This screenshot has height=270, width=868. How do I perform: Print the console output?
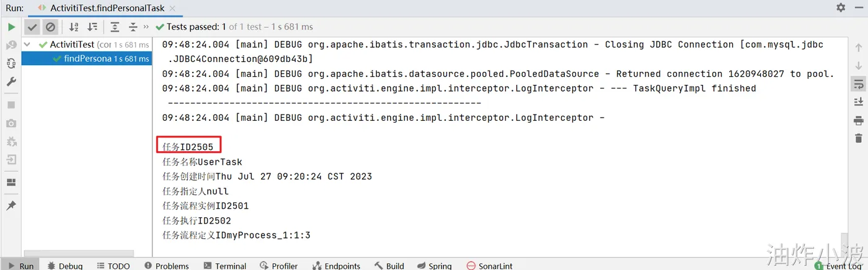point(858,120)
